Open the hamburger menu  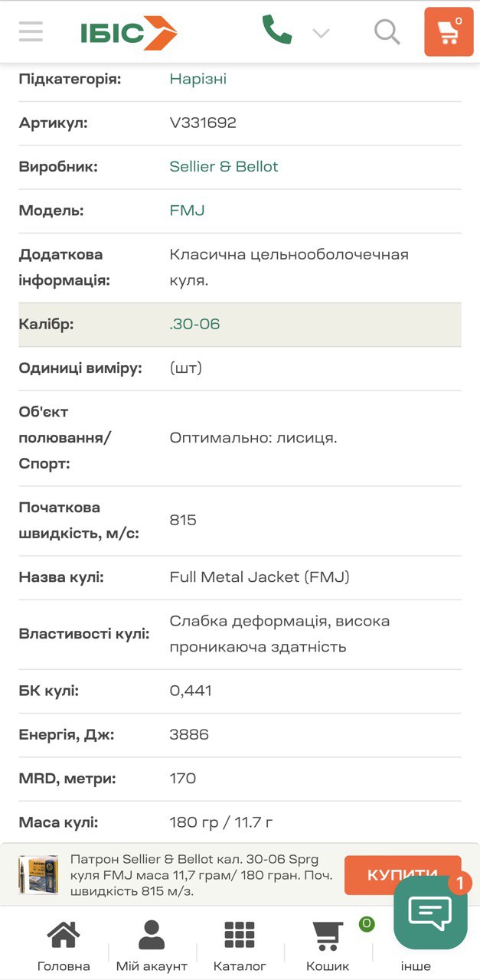click(x=31, y=32)
